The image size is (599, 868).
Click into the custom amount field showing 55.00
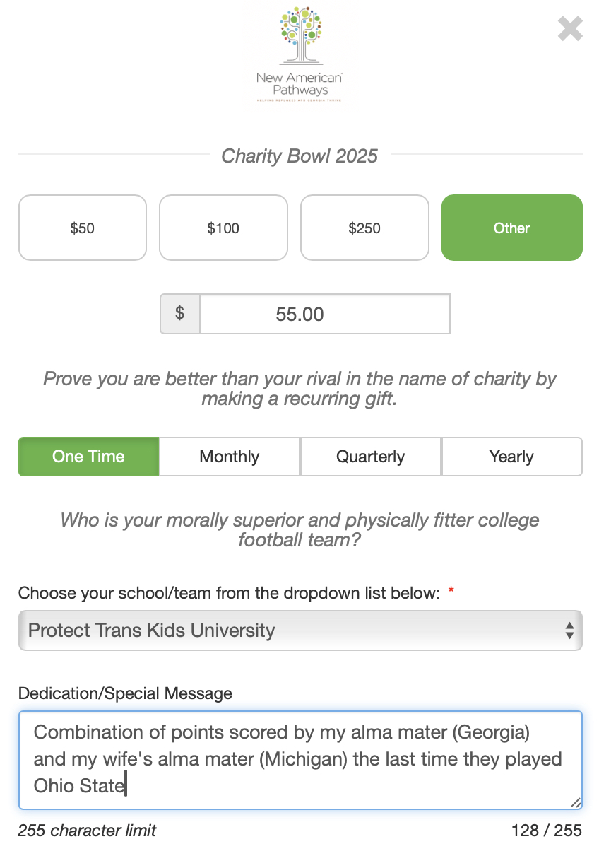324,314
